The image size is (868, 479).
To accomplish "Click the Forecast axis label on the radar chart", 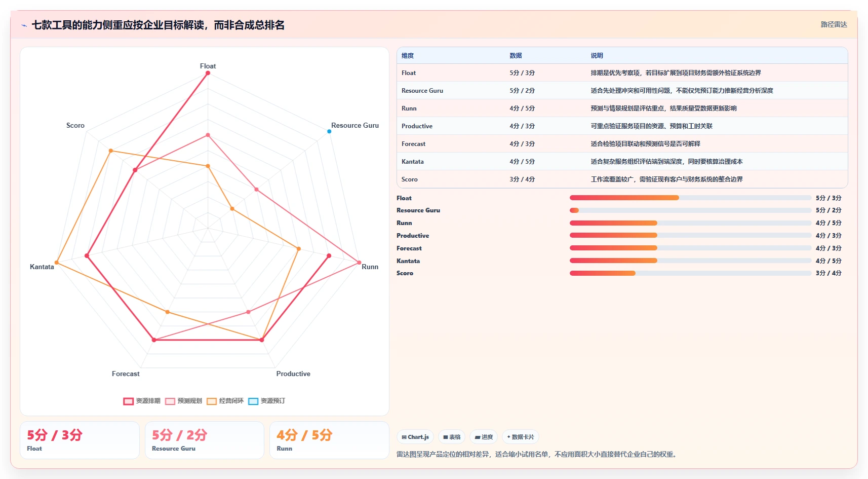I will [126, 374].
